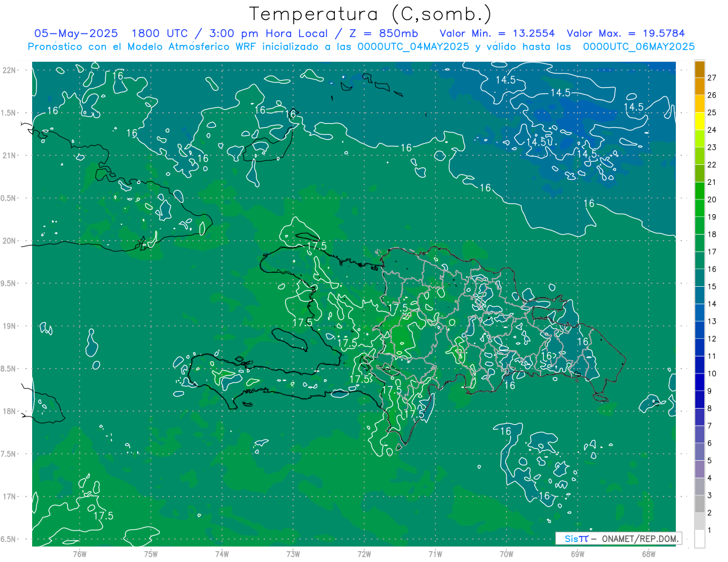Click the "73W" longitude axis label
Screen dimensions: 728x562
coord(293,554)
